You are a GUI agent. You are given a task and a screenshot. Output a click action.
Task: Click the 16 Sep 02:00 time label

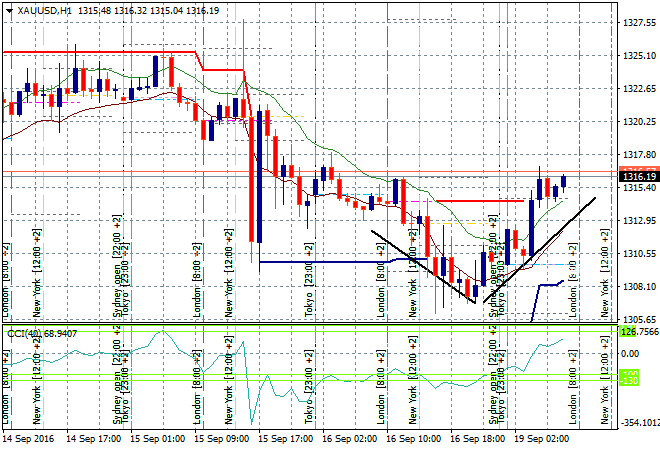tap(351, 438)
